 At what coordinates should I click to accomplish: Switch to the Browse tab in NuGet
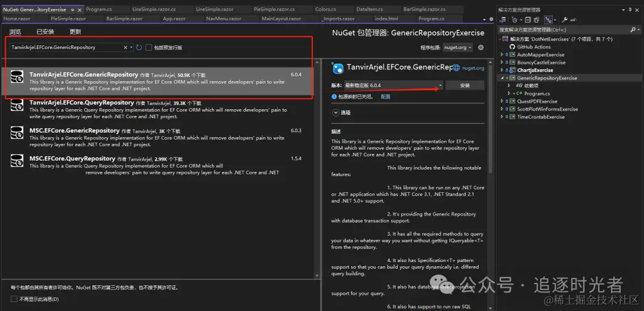pos(15,32)
